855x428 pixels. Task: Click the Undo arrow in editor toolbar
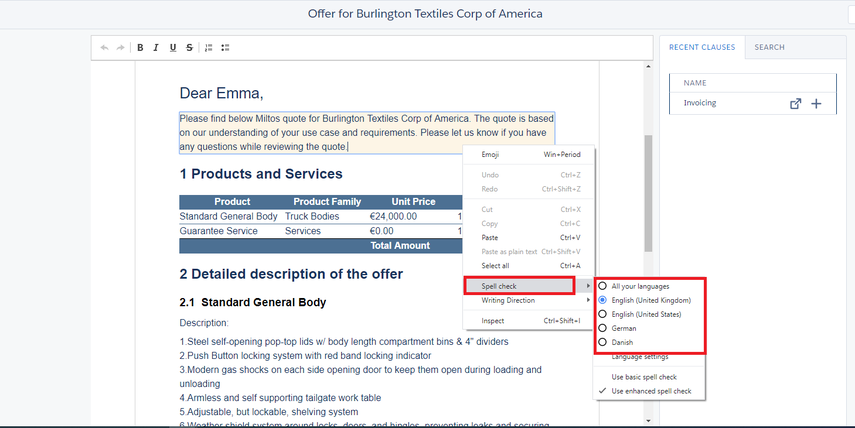pyautogui.click(x=105, y=47)
